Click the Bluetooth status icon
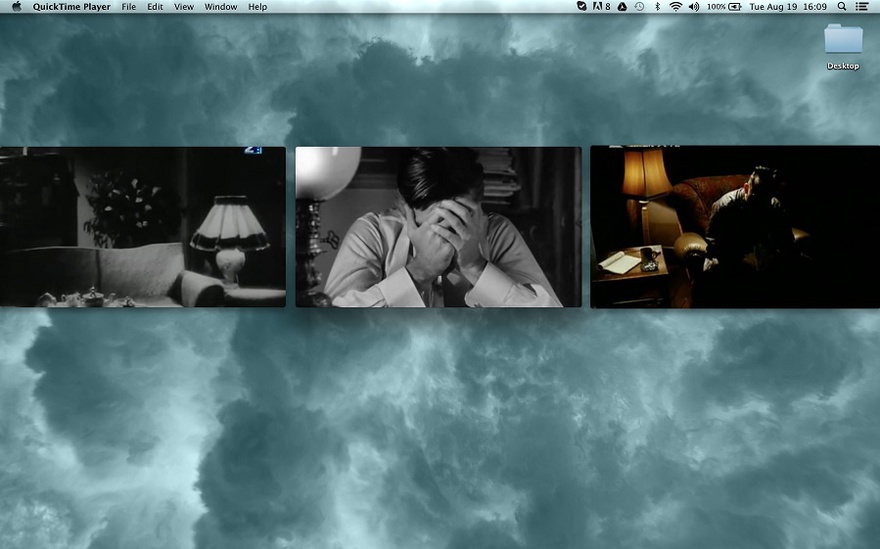This screenshot has width=880, height=549. coord(657,7)
